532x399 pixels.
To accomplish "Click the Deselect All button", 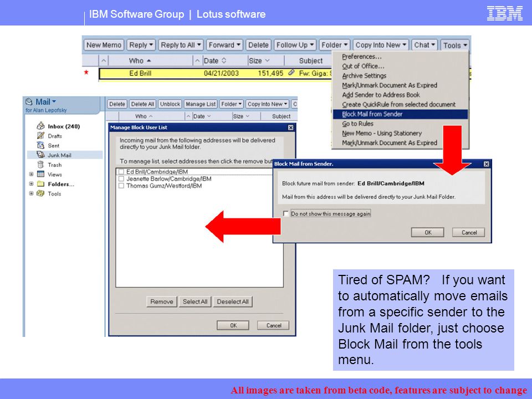I will coord(233,301).
